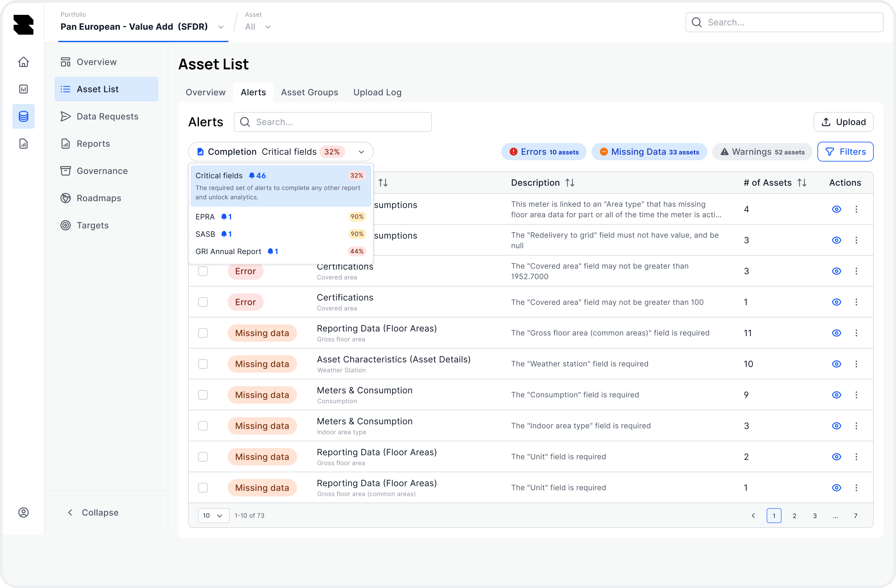
Task: Open the report document icon in the rail
Action: point(23,144)
